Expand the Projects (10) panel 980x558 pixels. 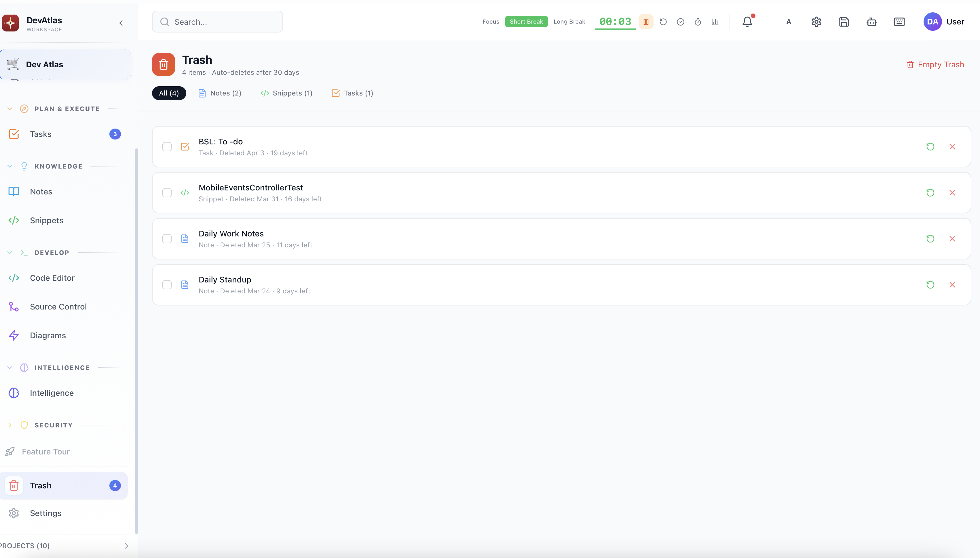[x=126, y=546]
